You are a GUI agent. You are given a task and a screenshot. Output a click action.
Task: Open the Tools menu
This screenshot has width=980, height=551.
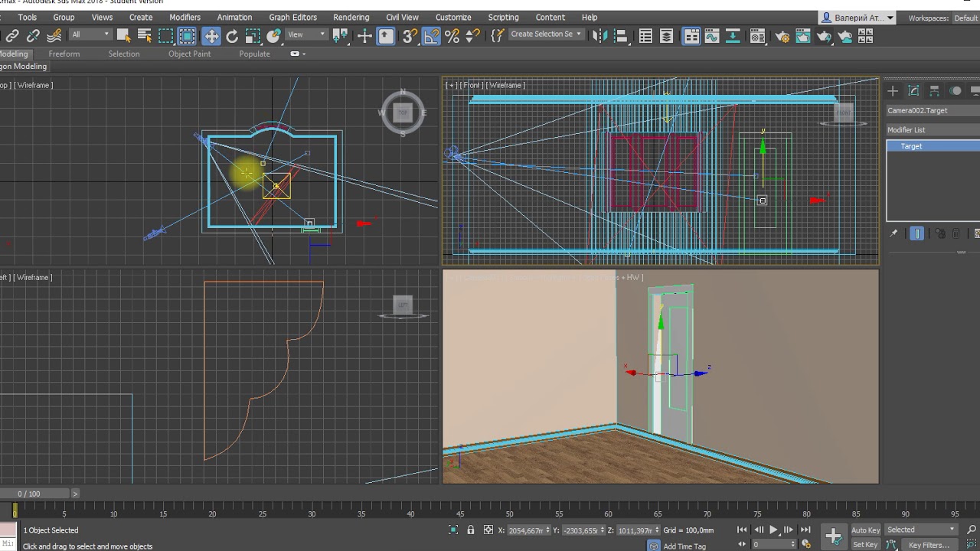point(27,17)
